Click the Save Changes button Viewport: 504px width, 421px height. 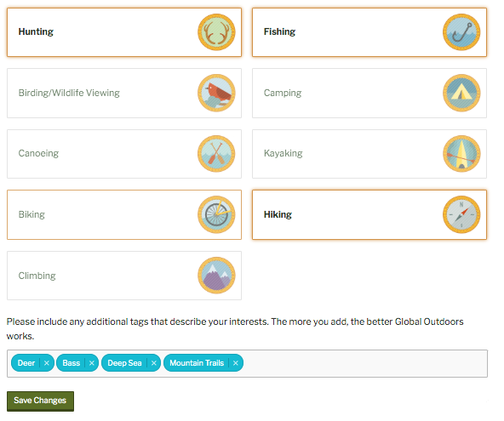tap(40, 401)
